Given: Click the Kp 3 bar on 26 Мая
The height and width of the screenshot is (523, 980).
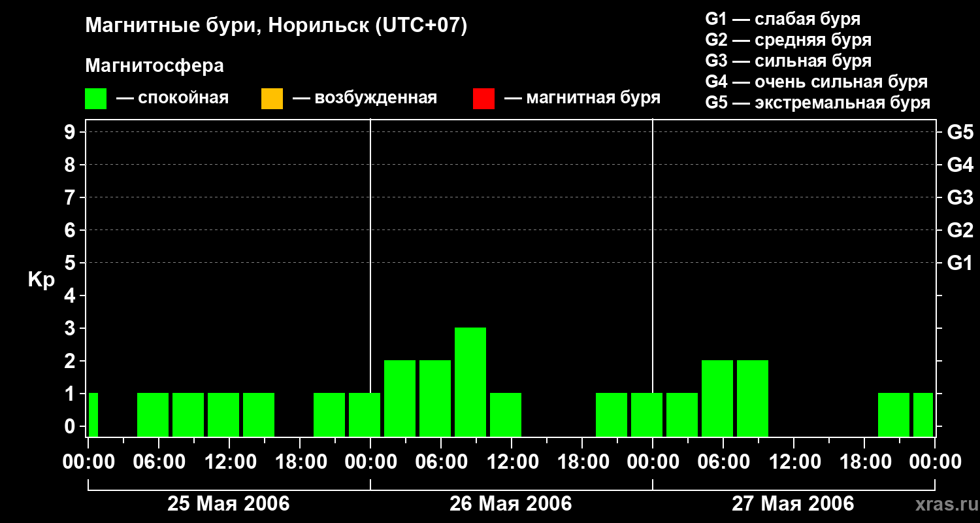Looking at the screenshot, I should coord(470,382).
